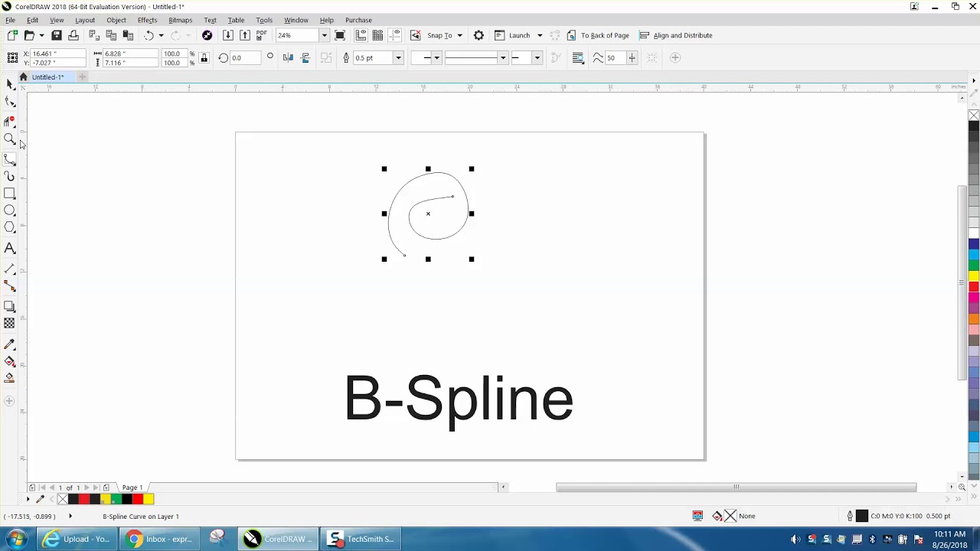
Task: Open the File menu
Action: coord(11,20)
